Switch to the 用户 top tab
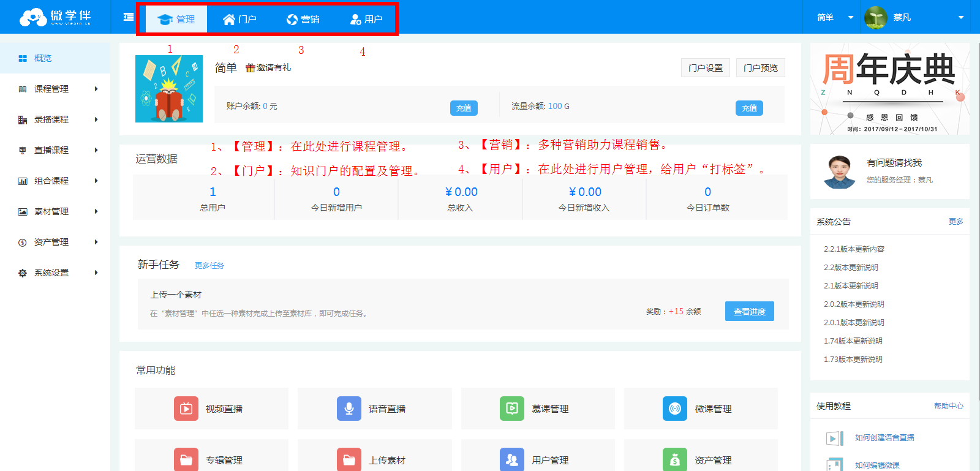This screenshot has width=980, height=471. click(x=366, y=19)
